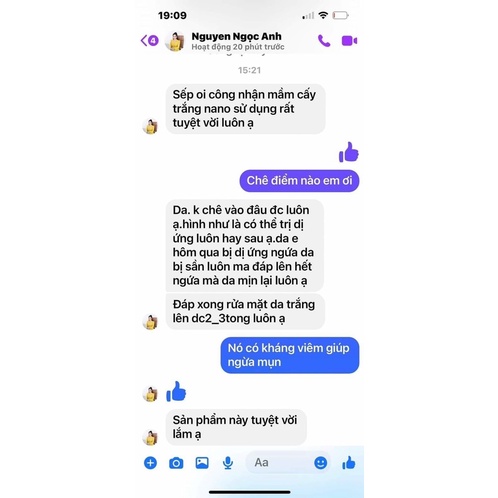Image resolution: width=498 pixels, height=498 pixels.
Task: Tap the 'Sản phẩm này tuyệt vời' message
Action: click(x=236, y=427)
